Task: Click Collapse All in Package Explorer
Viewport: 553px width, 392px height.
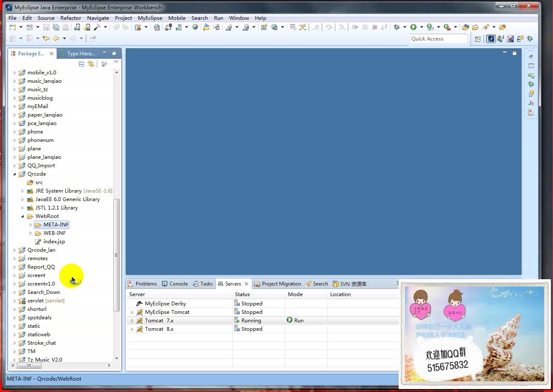Action: (81, 64)
